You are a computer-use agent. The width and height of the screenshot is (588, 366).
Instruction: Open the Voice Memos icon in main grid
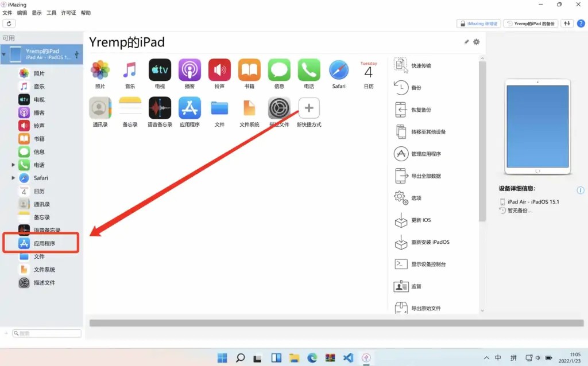pyautogui.click(x=160, y=108)
